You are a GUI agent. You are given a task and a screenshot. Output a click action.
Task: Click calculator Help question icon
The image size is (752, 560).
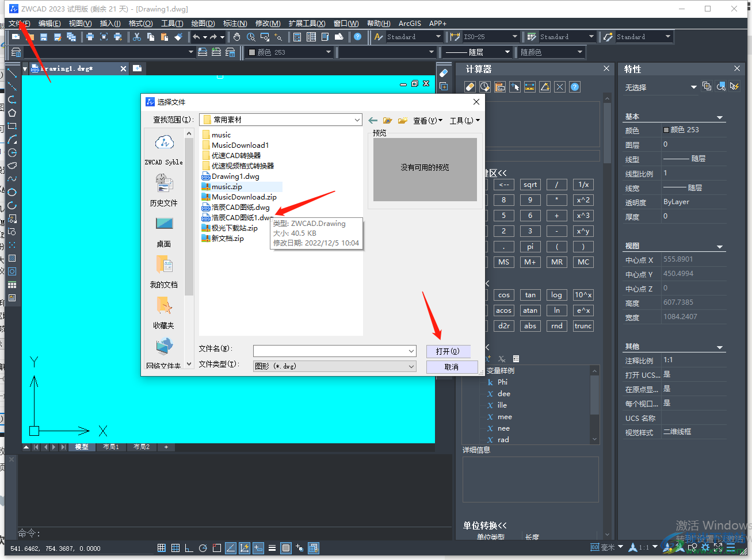click(575, 87)
